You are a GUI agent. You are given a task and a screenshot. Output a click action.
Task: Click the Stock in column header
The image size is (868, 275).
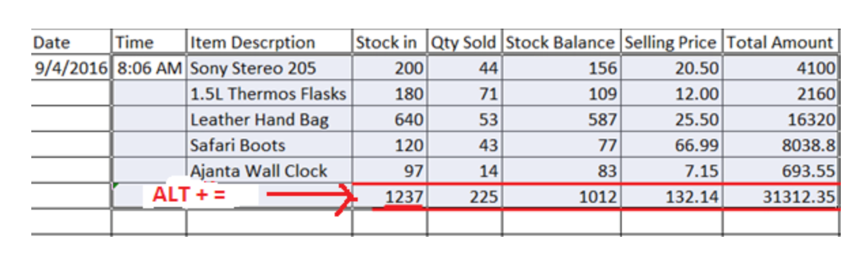(x=389, y=42)
